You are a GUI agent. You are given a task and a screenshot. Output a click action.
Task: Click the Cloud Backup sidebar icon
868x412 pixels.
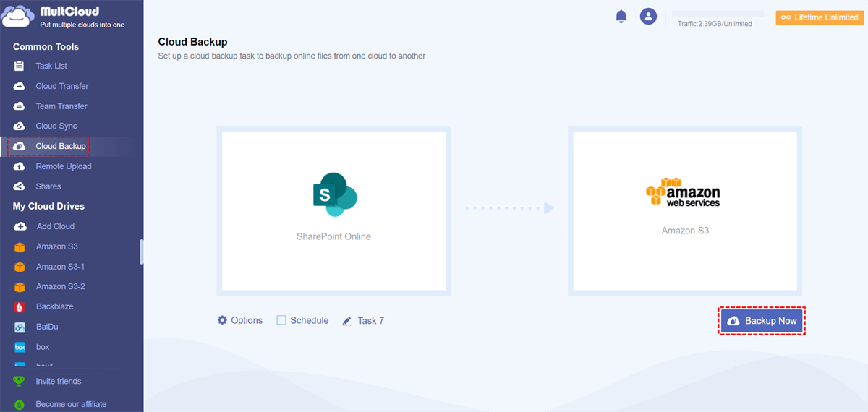20,146
